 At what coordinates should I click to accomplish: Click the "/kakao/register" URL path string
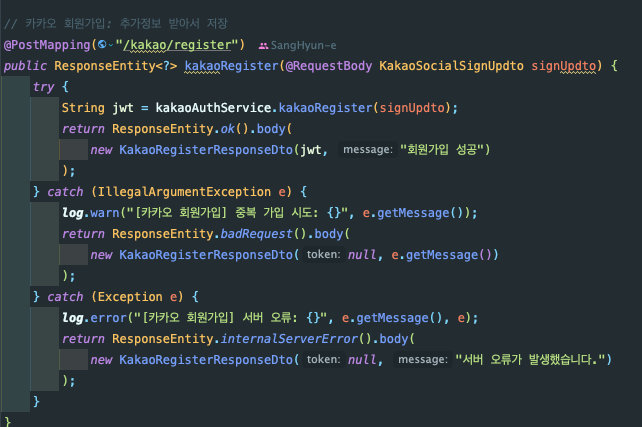click(x=177, y=45)
